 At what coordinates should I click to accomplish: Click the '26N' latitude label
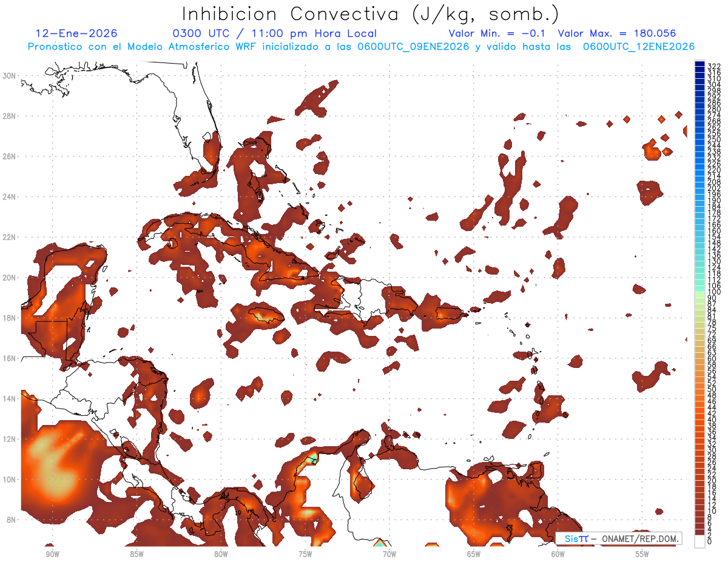coord(9,156)
